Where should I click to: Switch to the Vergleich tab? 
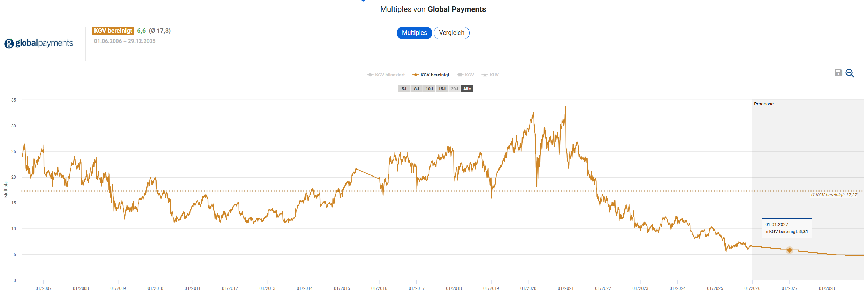[x=451, y=33]
